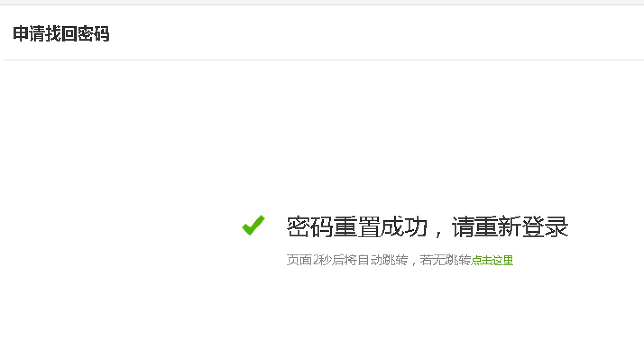Click the word 密码 in the page heading
The image size is (644, 351).
(93, 34)
